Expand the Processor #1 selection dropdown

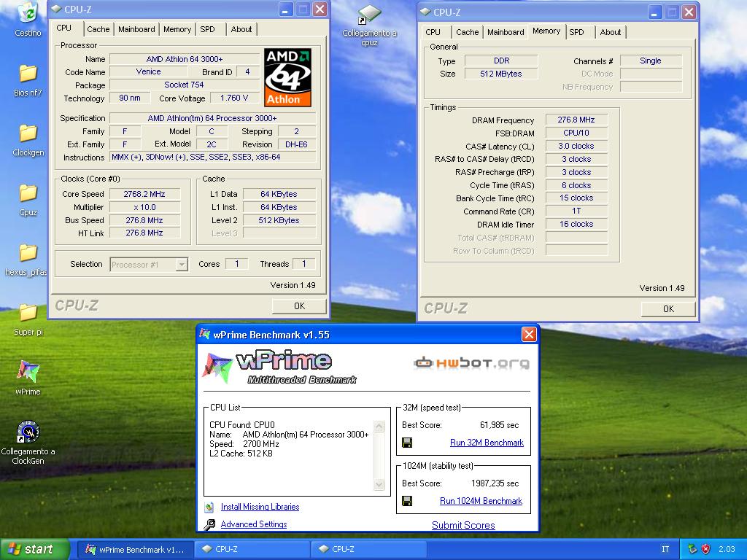(182, 264)
